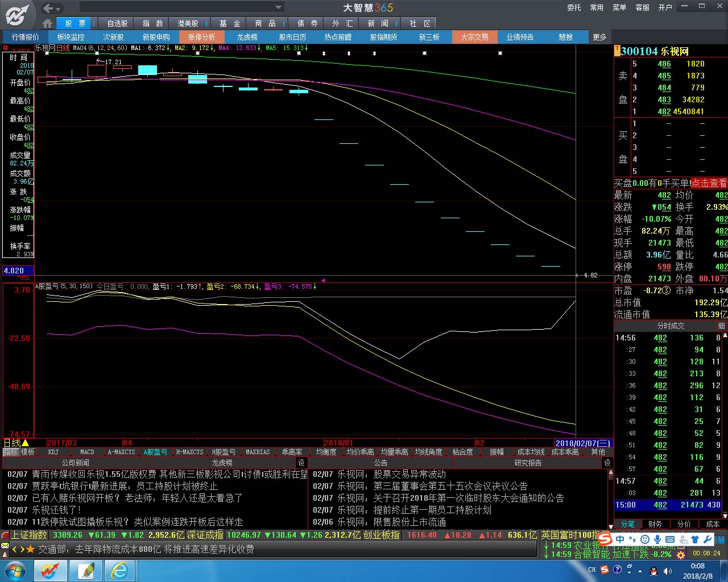Switch indicator to H-MAXCYS
The image size is (728, 582).
point(189,452)
